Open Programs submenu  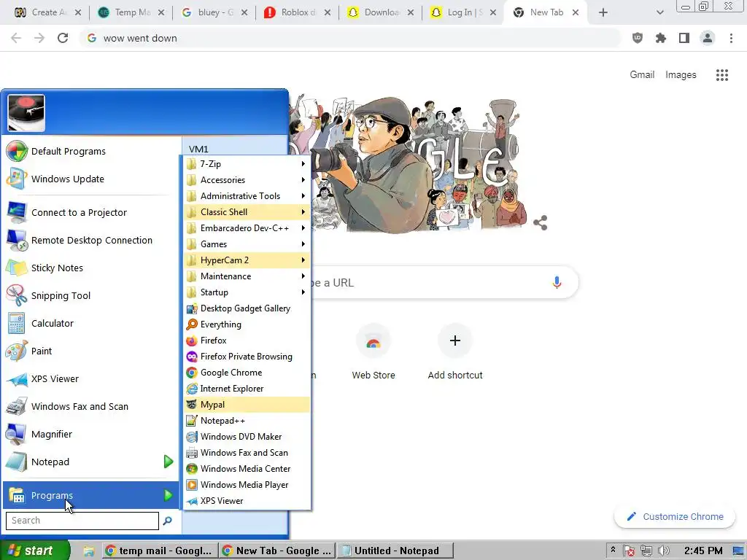pyautogui.click(x=90, y=495)
